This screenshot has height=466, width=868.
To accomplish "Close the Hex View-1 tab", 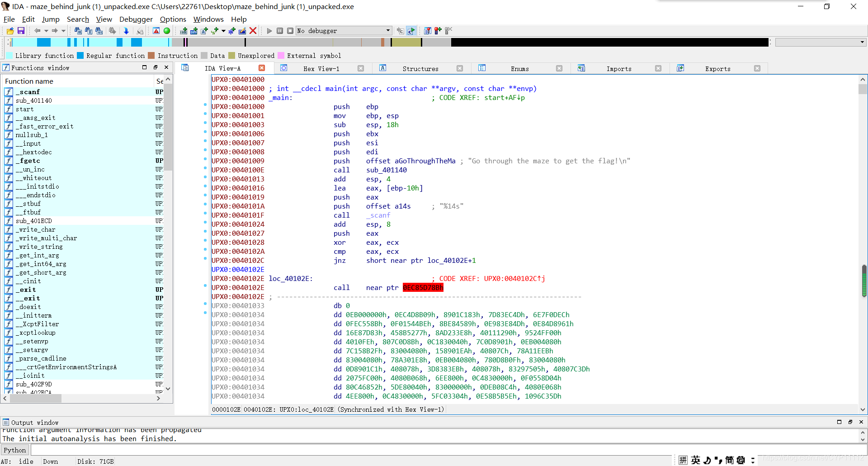I will 361,68.
